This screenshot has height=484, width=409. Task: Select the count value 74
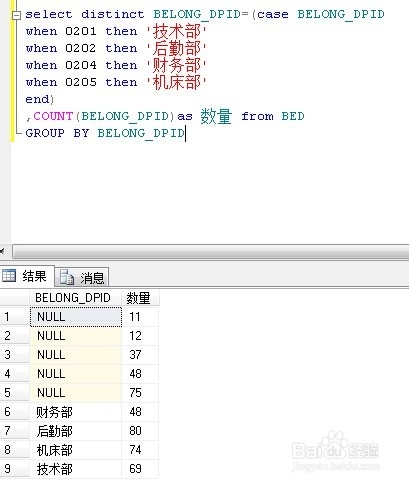[x=140, y=450]
